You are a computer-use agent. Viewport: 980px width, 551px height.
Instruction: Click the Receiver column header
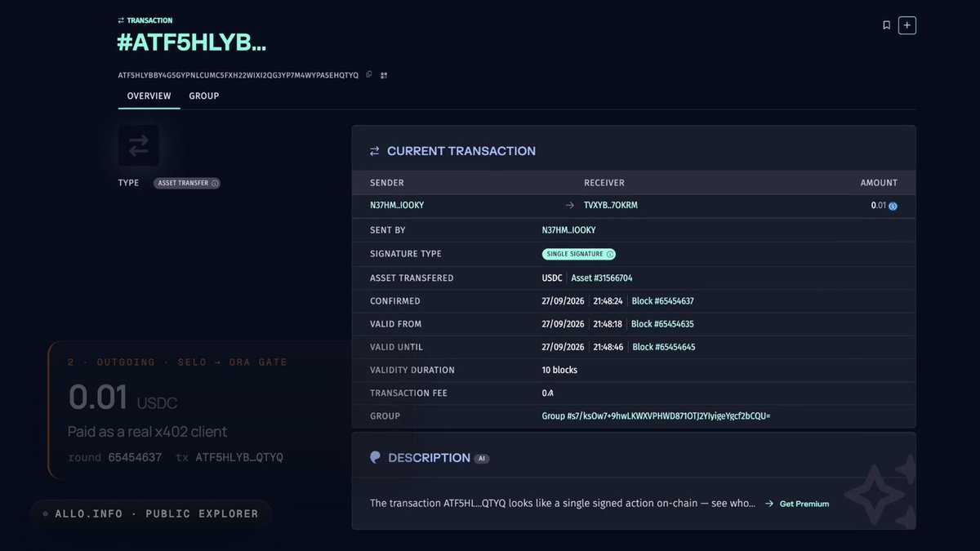[604, 183]
